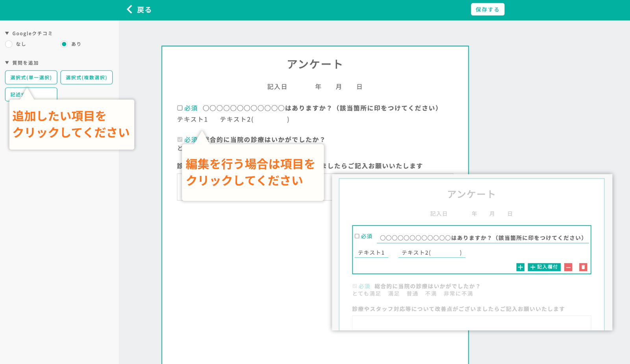Select the あり radio option
The height and width of the screenshot is (364, 630).
64,44
